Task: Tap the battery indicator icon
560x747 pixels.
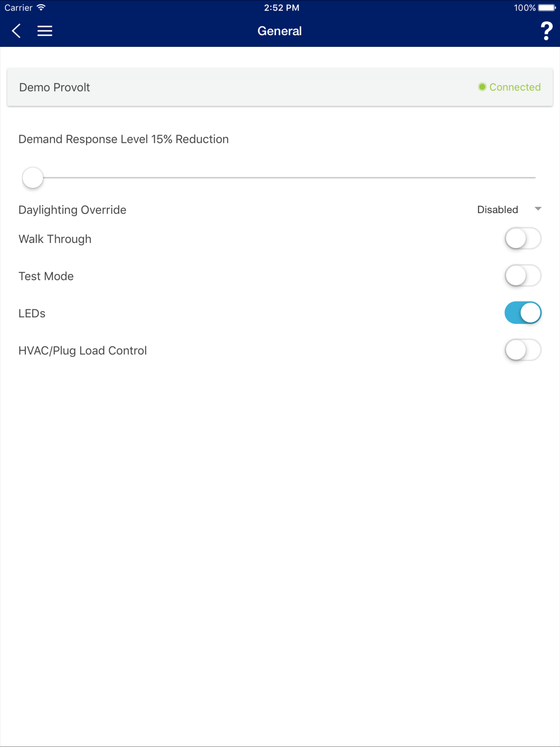Action: point(547,7)
